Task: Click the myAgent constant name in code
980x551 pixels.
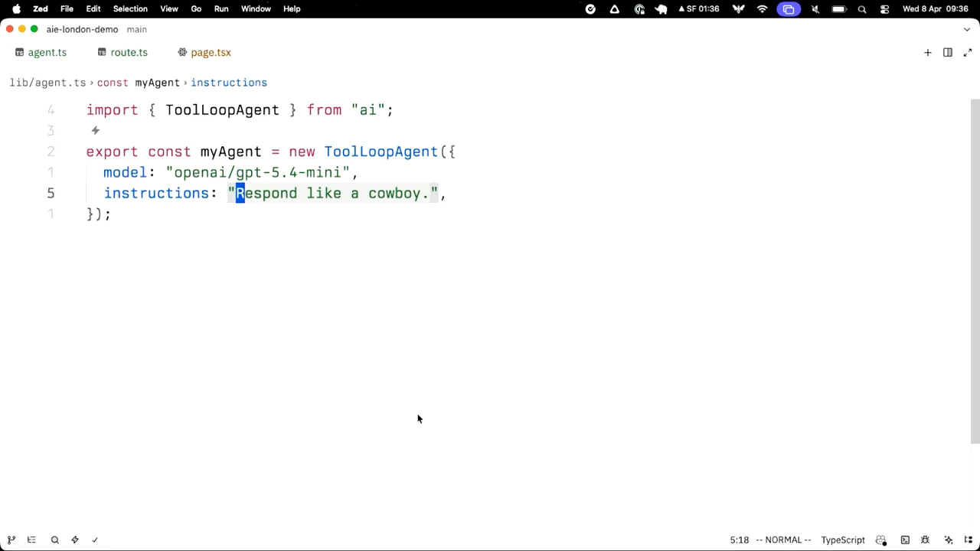Action: (x=230, y=152)
